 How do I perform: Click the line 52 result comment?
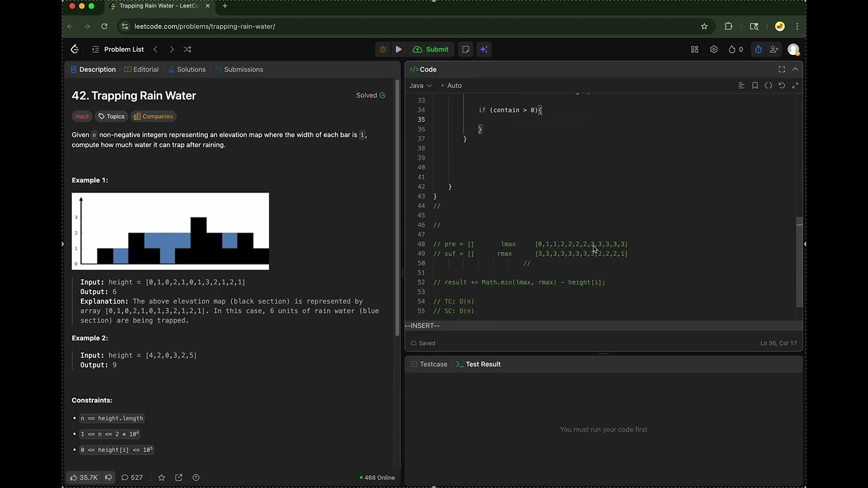[519, 282]
